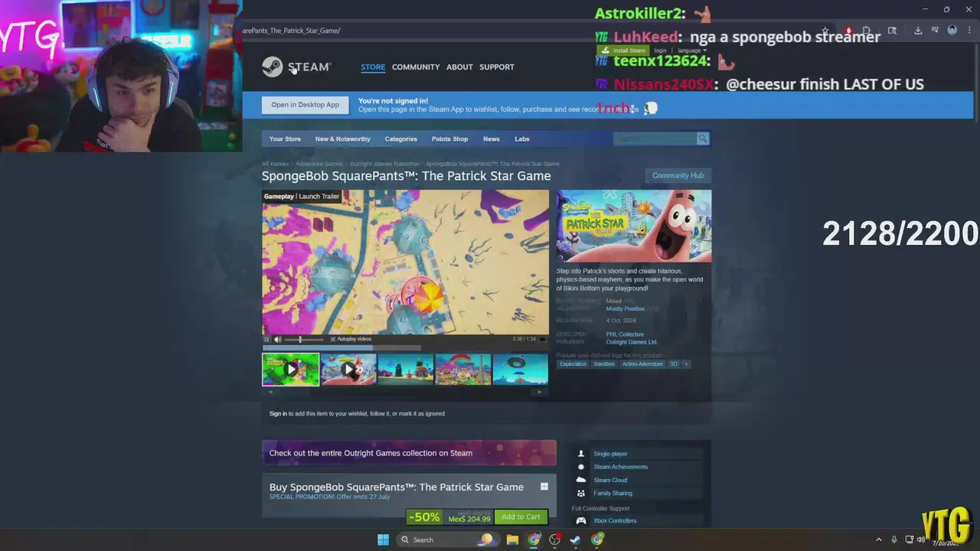
Task: Click the login link at top
Action: click(x=660, y=51)
